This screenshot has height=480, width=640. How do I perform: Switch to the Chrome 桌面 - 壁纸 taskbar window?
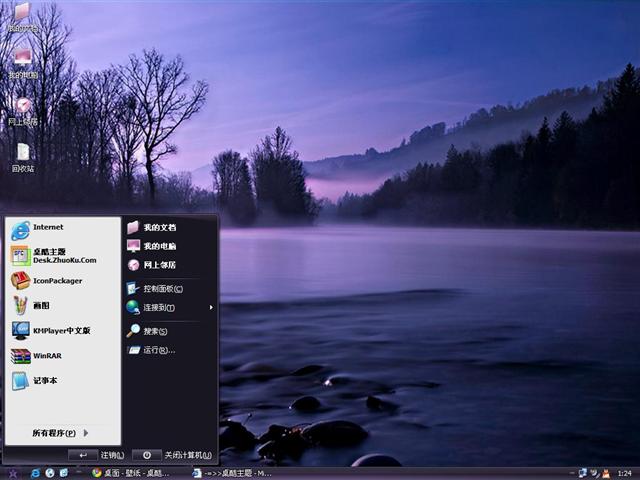pyautogui.click(x=131, y=473)
